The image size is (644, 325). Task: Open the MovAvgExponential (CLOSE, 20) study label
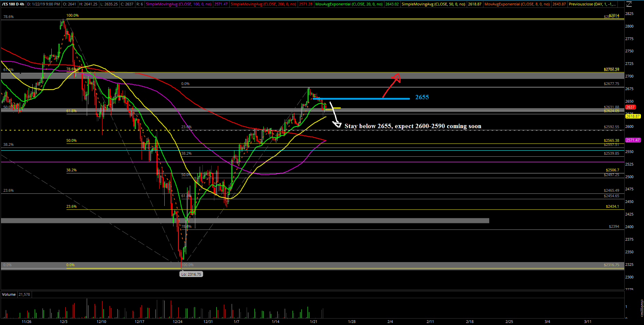tap(349, 4)
